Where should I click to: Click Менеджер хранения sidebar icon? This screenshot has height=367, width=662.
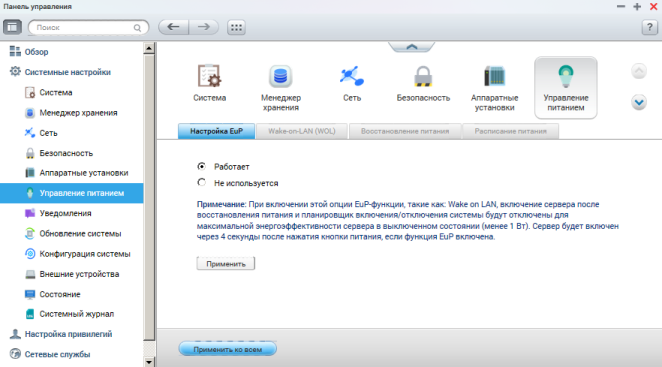point(30,113)
